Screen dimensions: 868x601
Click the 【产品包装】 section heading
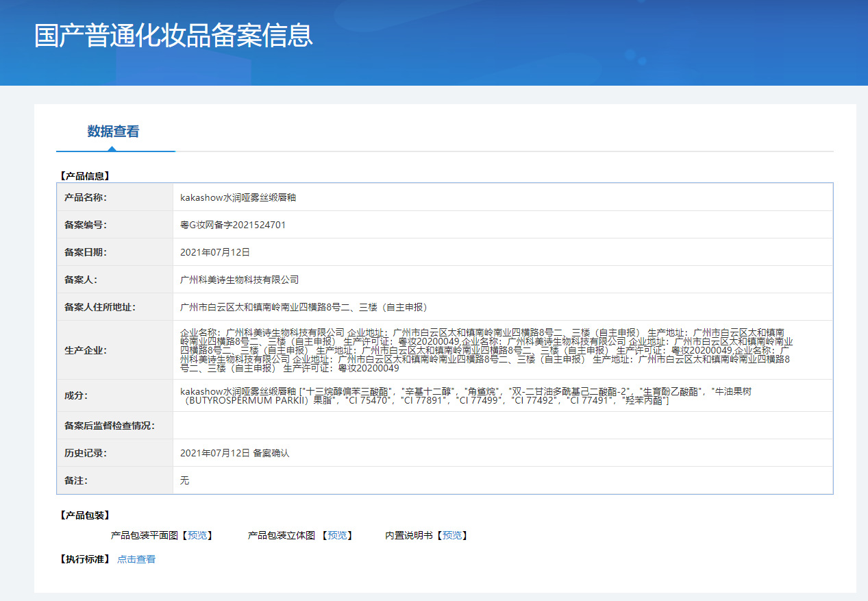click(85, 515)
